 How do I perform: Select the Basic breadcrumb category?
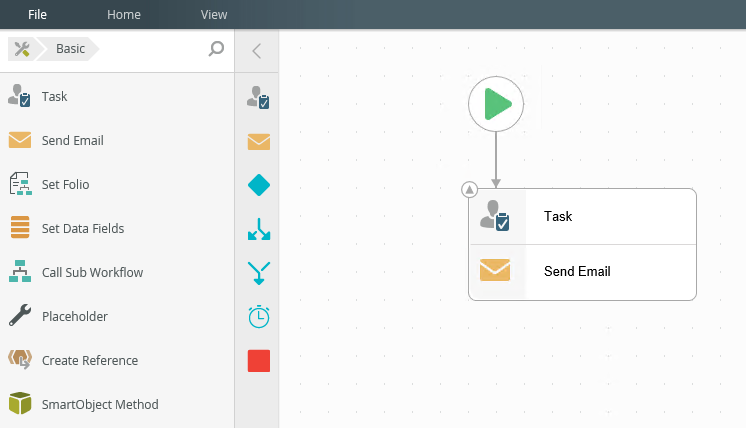(x=70, y=49)
